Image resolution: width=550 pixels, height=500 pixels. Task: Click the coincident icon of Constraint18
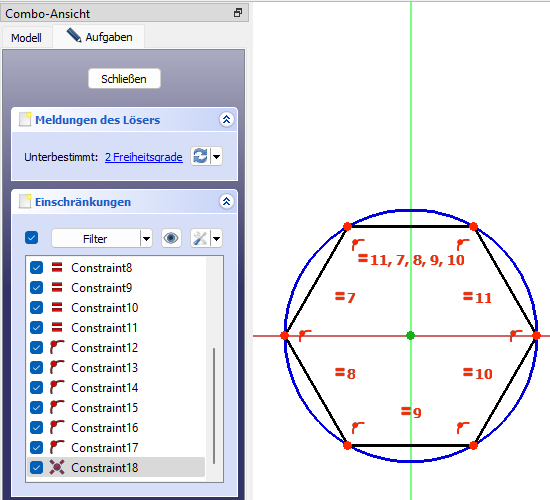point(57,467)
